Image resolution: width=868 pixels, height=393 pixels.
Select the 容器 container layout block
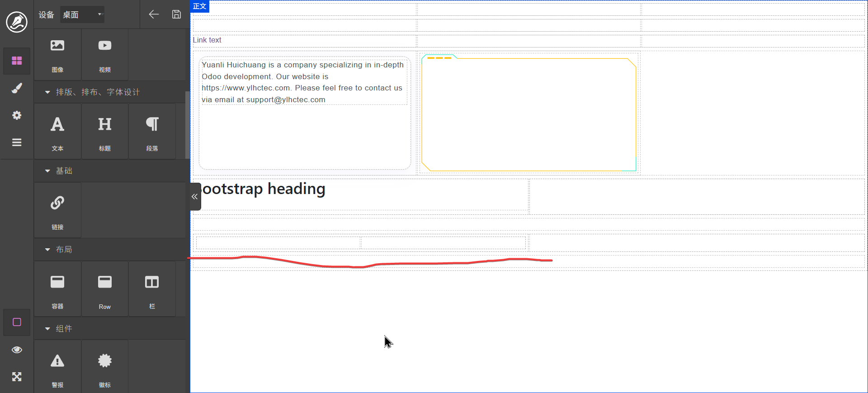57,289
